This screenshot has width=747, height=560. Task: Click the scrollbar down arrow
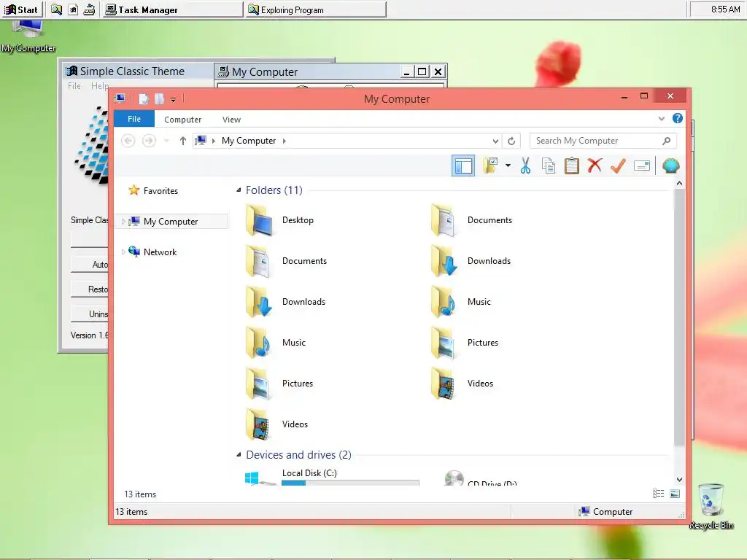point(679,480)
